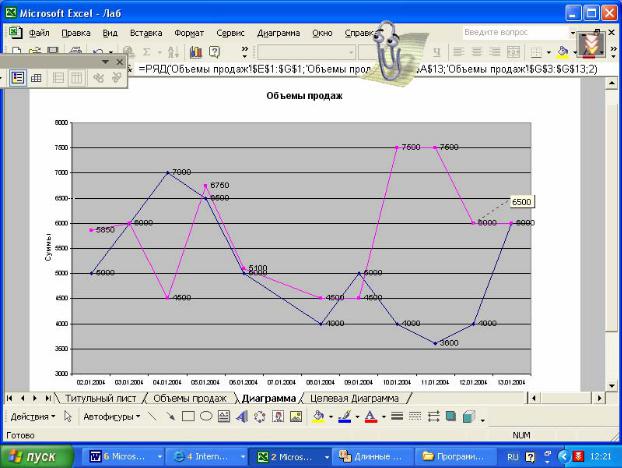Click the font color A swatch in drawing toolbar
This screenshot has width=622, height=468.
(x=371, y=416)
